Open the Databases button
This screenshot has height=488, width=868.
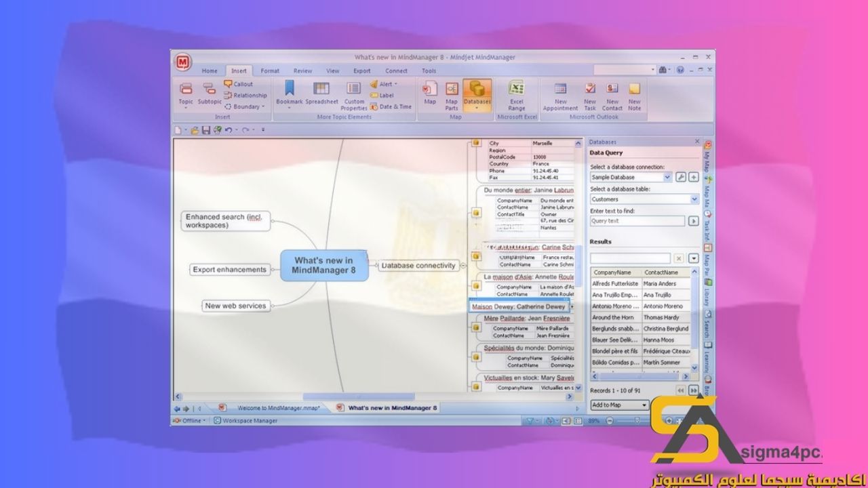tap(477, 95)
